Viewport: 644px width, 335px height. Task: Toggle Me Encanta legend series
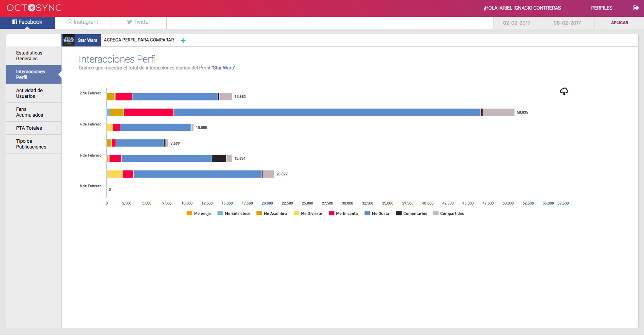click(343, 214)
